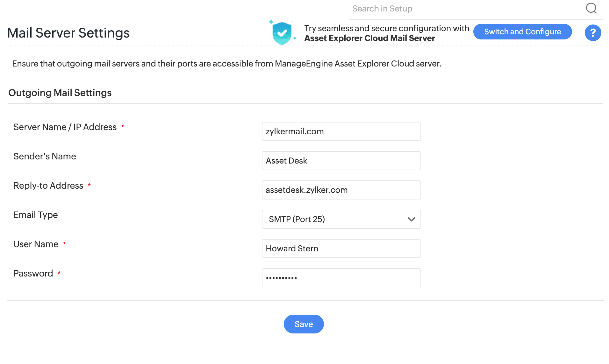Viewport: 609px width, 364px height.
Task: Click the Mail Server Settings page title
Action: [68, 33]
